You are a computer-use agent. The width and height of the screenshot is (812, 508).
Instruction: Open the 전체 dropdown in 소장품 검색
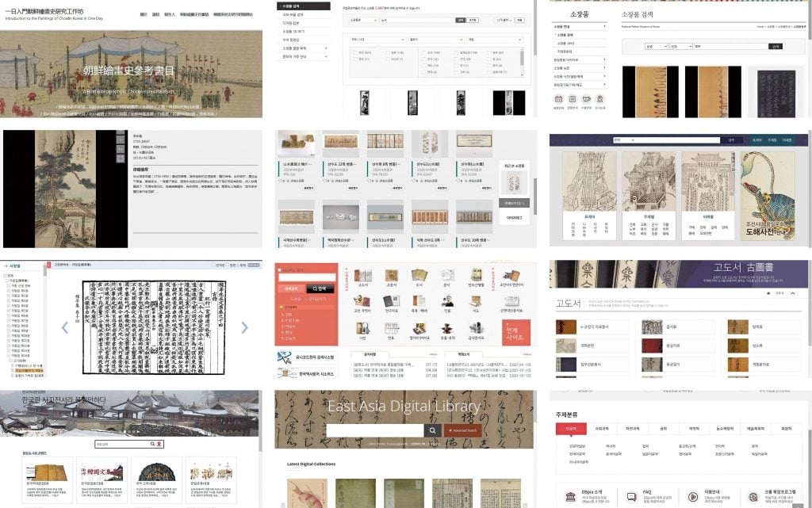click(680, 47)
